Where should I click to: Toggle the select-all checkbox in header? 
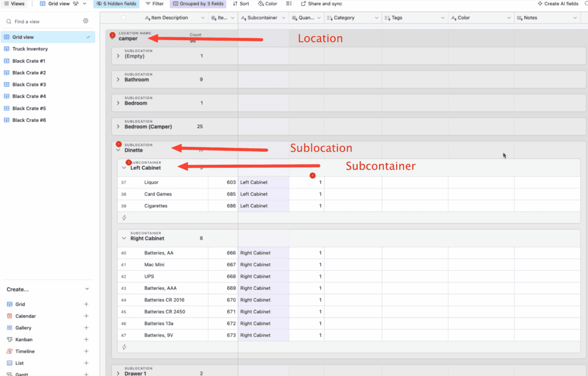tap(123, 18)
